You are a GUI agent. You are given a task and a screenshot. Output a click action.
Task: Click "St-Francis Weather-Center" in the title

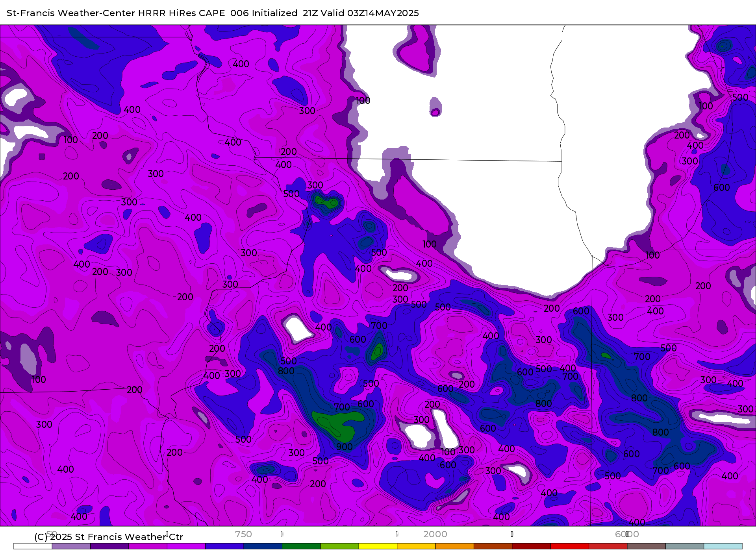click(x=71, y=13)
